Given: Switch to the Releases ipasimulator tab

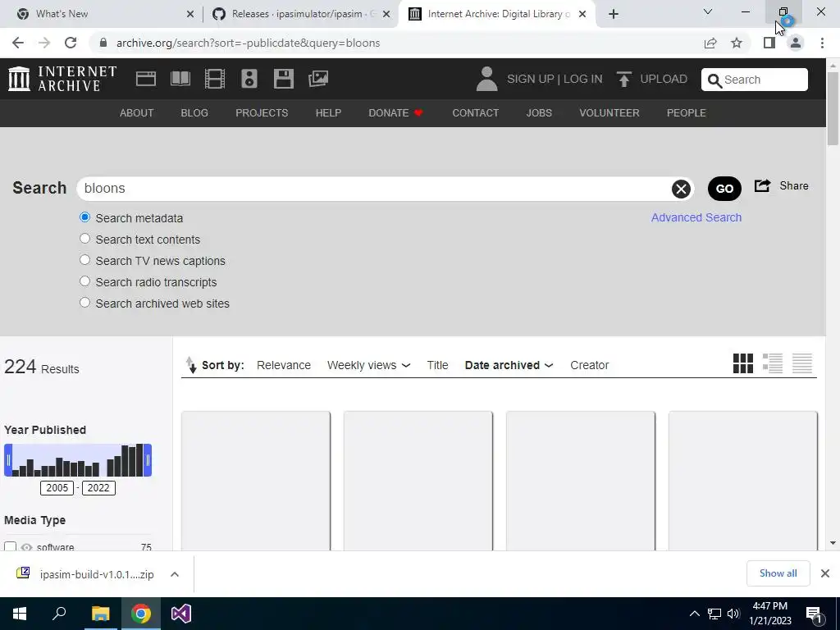Looking at the screenshot, I should pyautogui.click(x=302, y=14).
